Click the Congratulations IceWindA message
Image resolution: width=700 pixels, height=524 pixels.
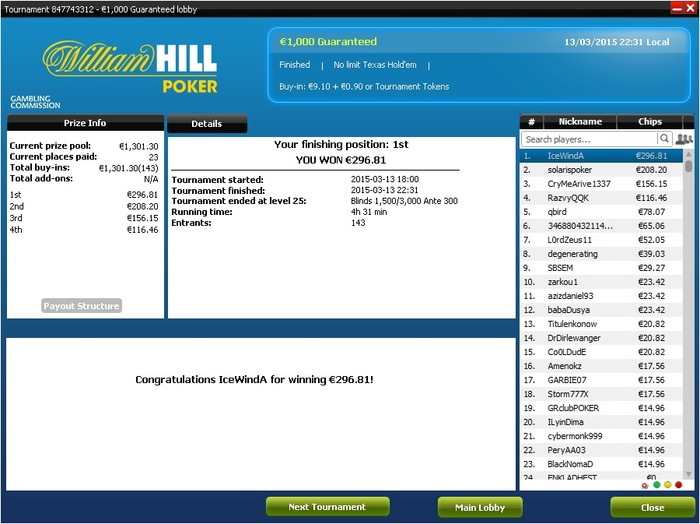tap(254, 379)
